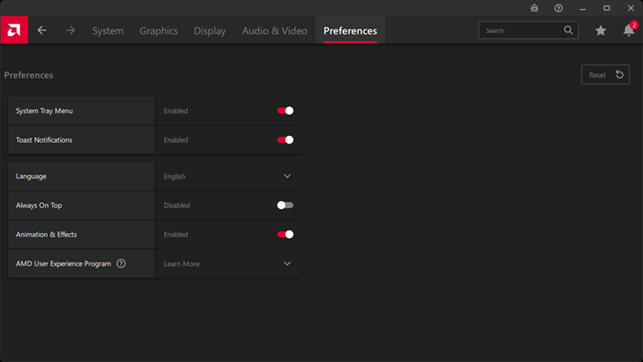Focus the Search input field
The width and height of the screenshot is (643, 362).
pos(521,30)
